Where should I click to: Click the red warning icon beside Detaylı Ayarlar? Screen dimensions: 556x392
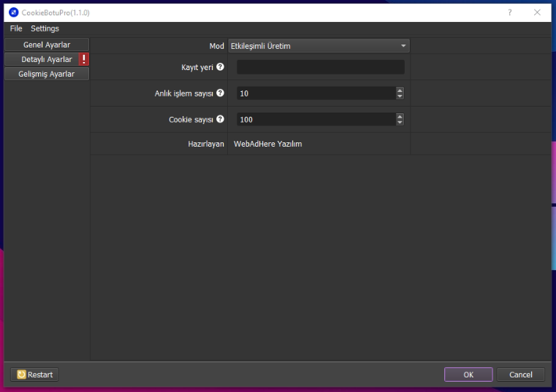[x=84, y=59]
